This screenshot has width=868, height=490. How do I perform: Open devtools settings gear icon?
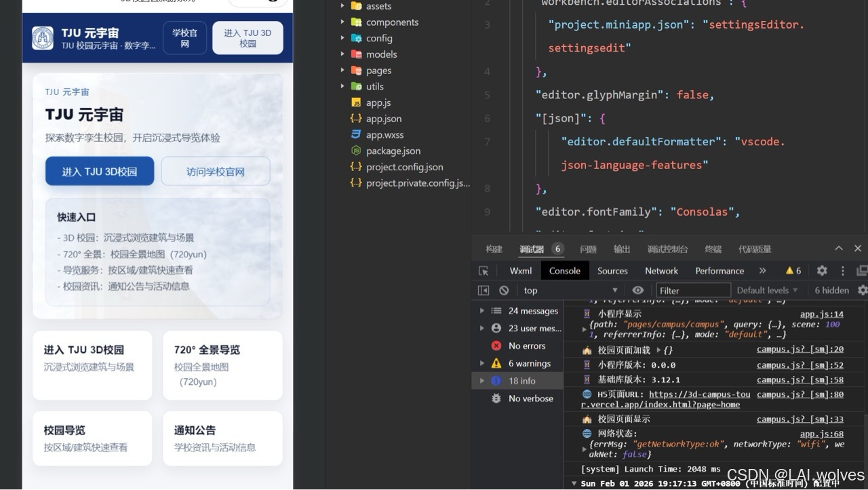coord(822,271)
